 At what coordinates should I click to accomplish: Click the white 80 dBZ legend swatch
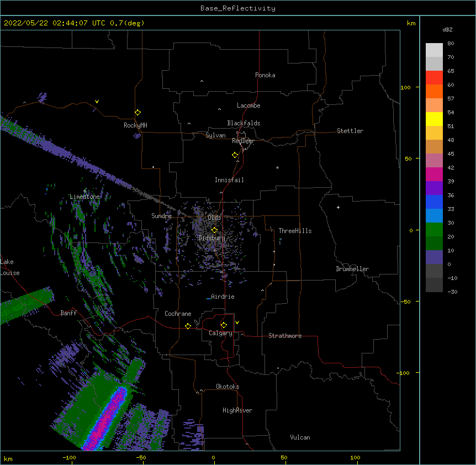[434, 50]
